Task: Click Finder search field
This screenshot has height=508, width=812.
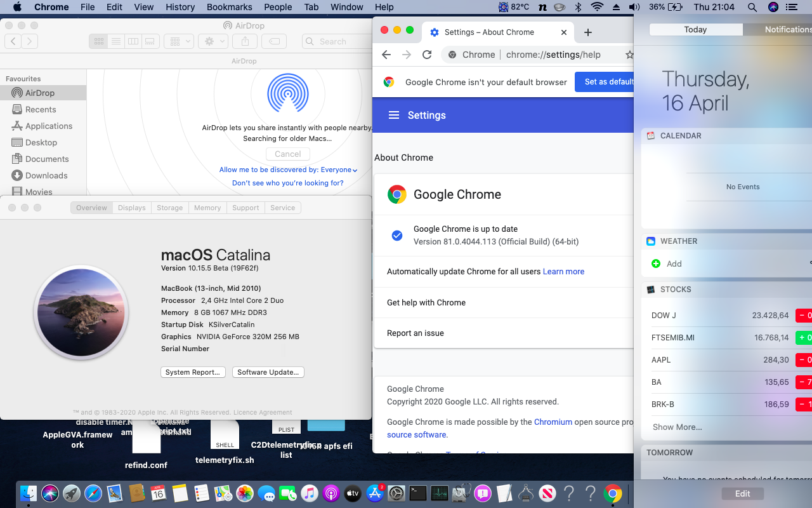Action: [336, 41]
